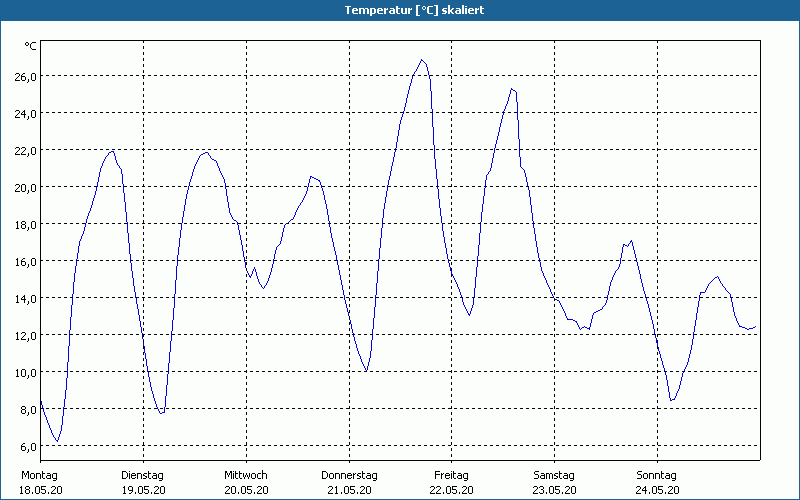Viewport: 800px width, 500px height.
Task: Click the date label 18.05.20
Action: click(x=39, y=490)
